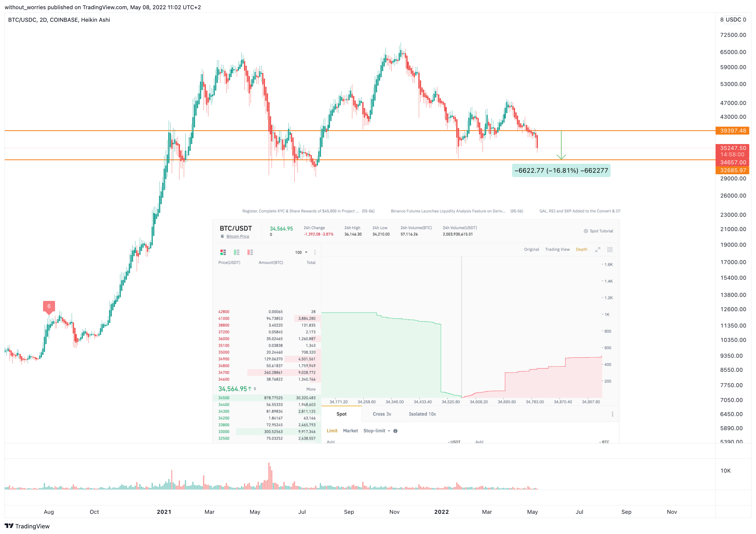
Task: Select the 34500 buy order row
Action: (267, 398)
